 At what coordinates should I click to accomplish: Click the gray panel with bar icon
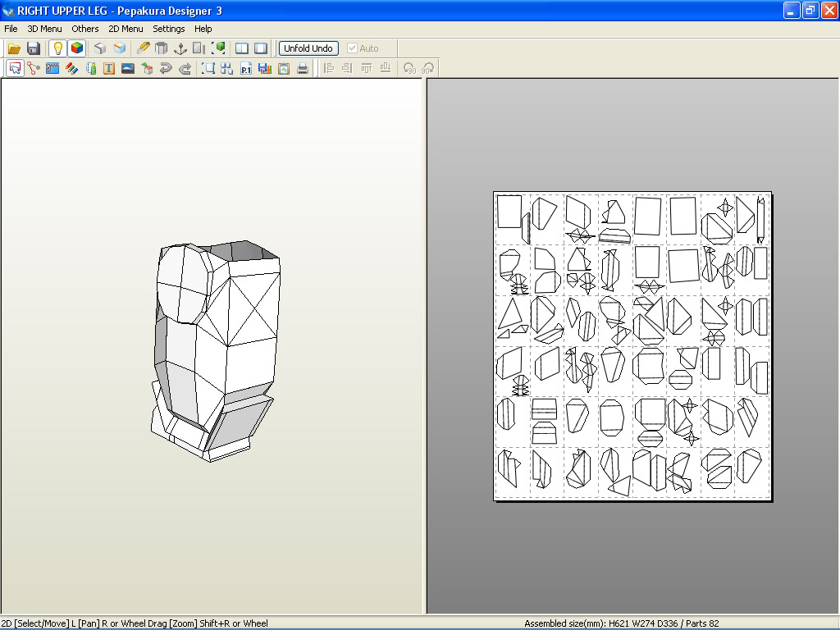[x=199, y=48]
